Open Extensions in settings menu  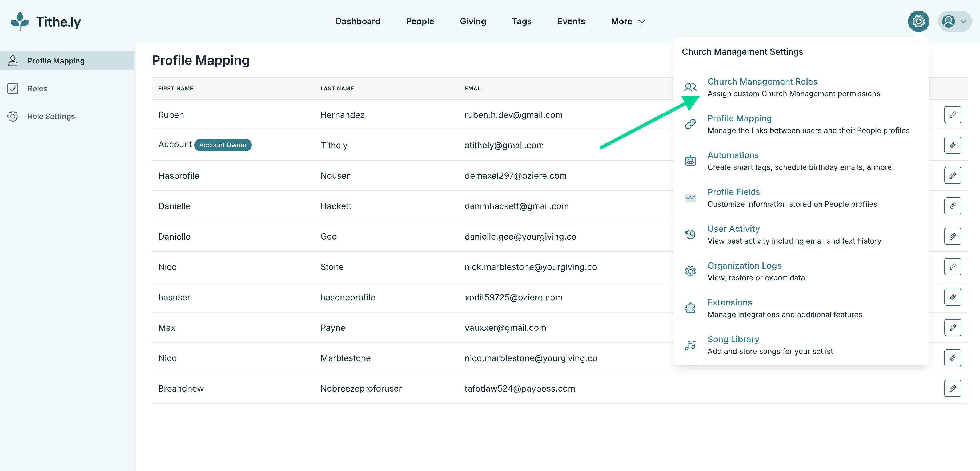[729, 302]
